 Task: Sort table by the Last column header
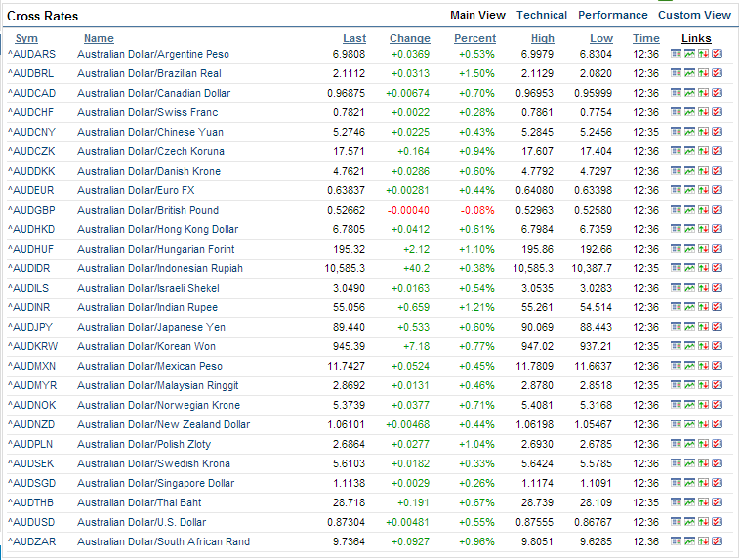pos(354,38)
